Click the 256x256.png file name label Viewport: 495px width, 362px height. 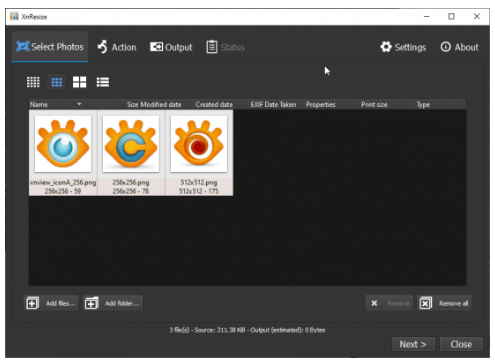coord(131,182)
